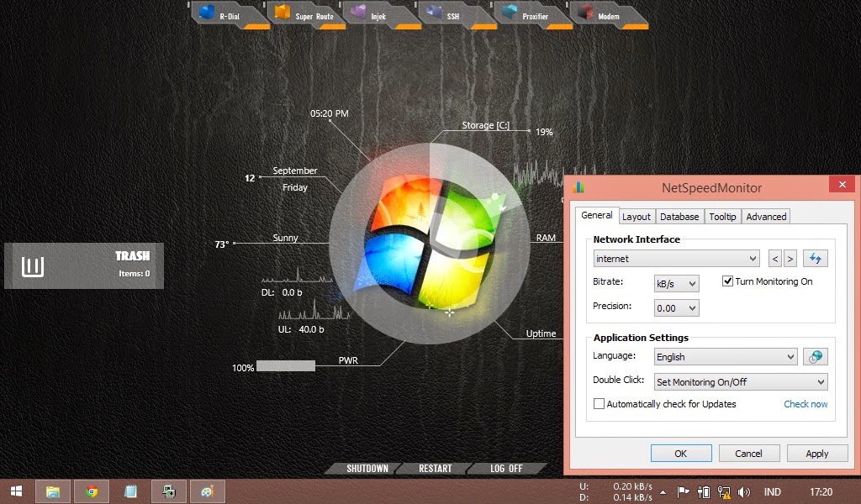
Task: Click the RESTART button on desktop
Action: [435, 469]
